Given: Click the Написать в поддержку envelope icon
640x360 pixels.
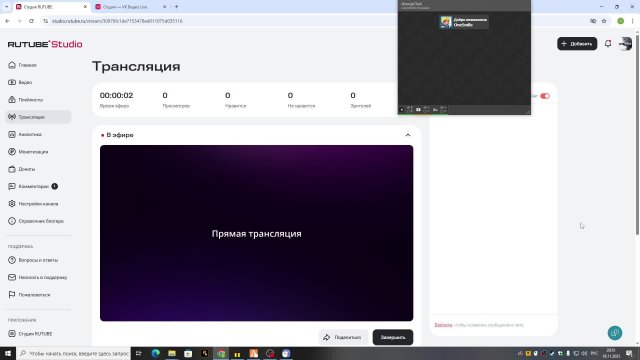Looking at the screenshot, I should pos(12,278).
